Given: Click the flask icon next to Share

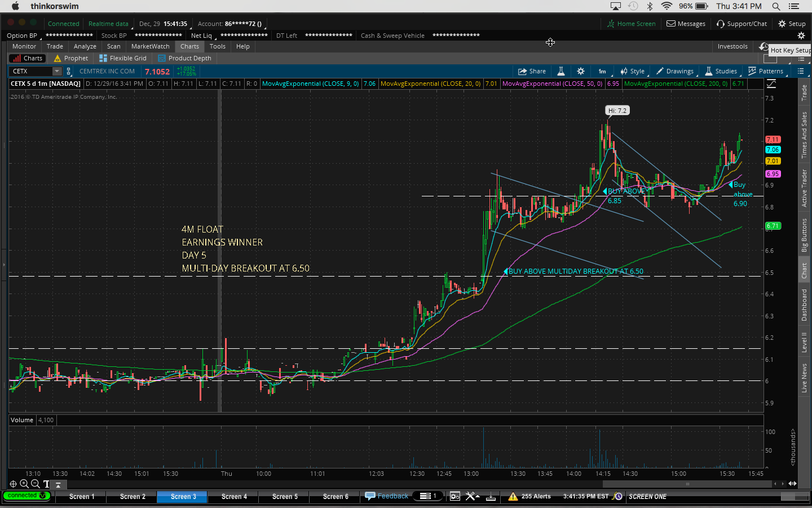Looking at the screenshot, I should 561,71.
